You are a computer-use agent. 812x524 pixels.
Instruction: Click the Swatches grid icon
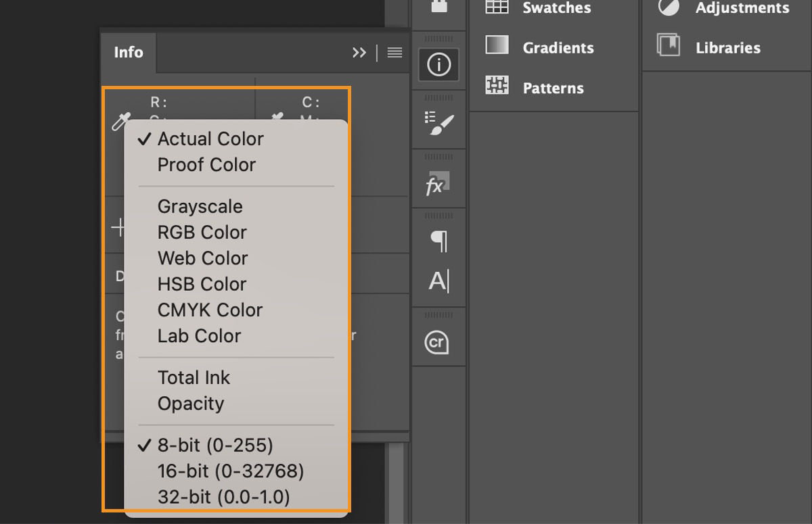pos(497,7)
